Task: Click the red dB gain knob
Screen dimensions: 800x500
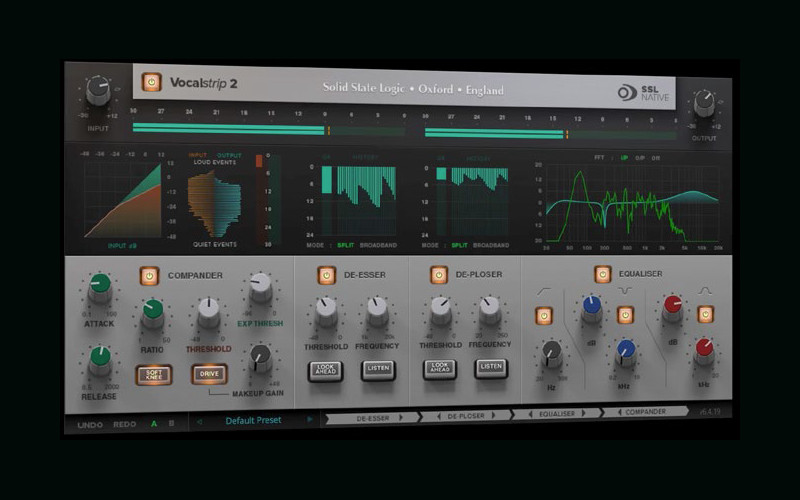Action: 672,308
